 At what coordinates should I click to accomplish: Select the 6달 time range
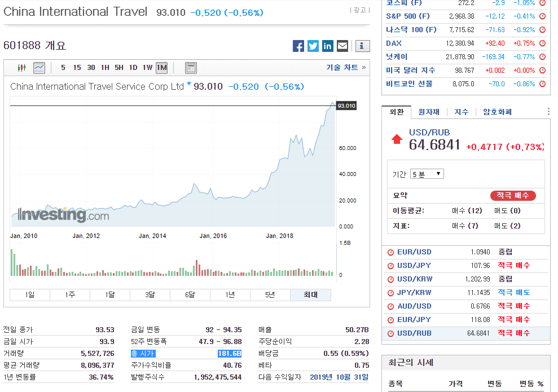pos(190,295)
